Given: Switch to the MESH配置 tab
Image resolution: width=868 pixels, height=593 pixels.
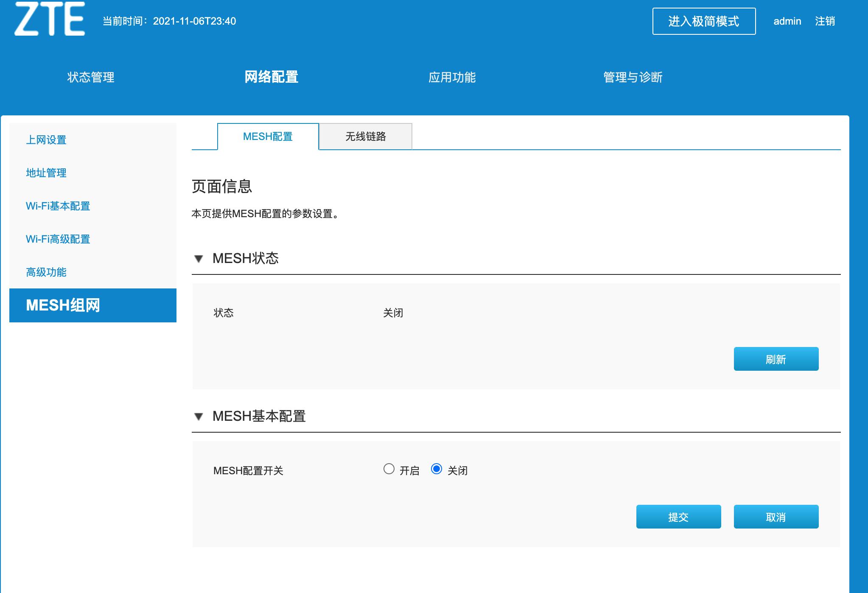Looking at the screenshot, I should 268,137.
